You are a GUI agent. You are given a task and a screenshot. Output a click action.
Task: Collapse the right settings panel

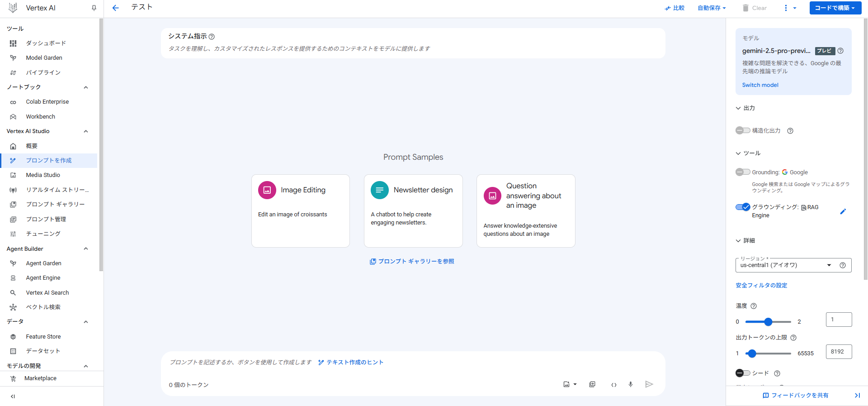(x=857, y=396)
